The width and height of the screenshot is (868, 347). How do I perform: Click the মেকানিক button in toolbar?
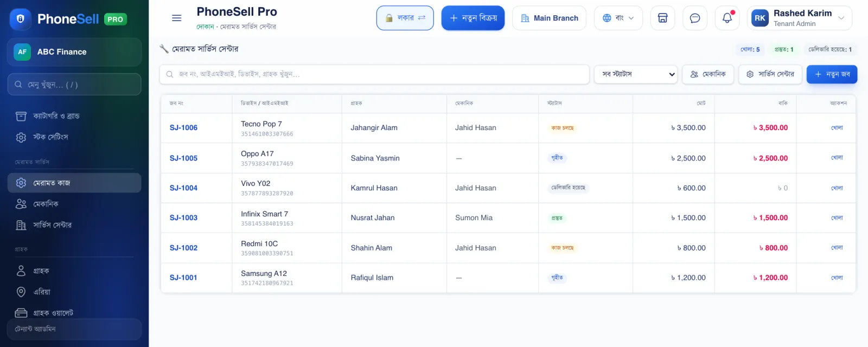708,74
